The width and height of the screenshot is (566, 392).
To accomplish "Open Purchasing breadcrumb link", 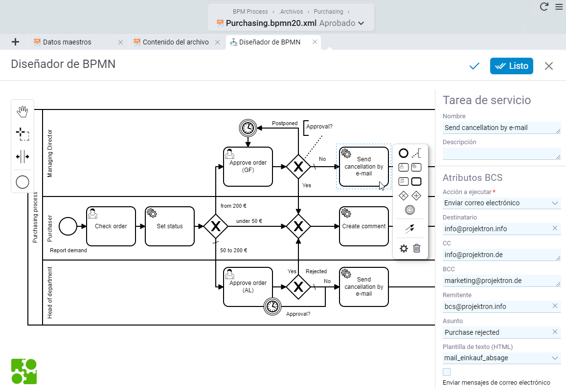I will (x=328, y=12).
